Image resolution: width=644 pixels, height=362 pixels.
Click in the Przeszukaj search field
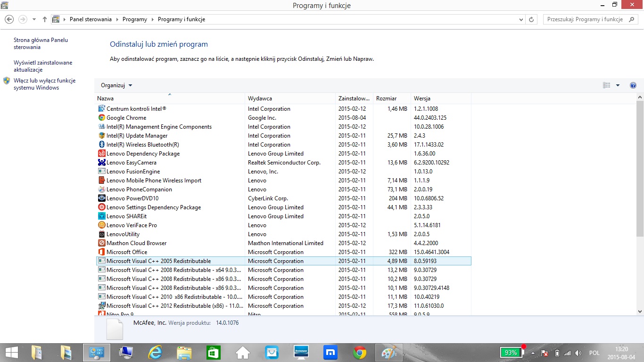(586, 19)
